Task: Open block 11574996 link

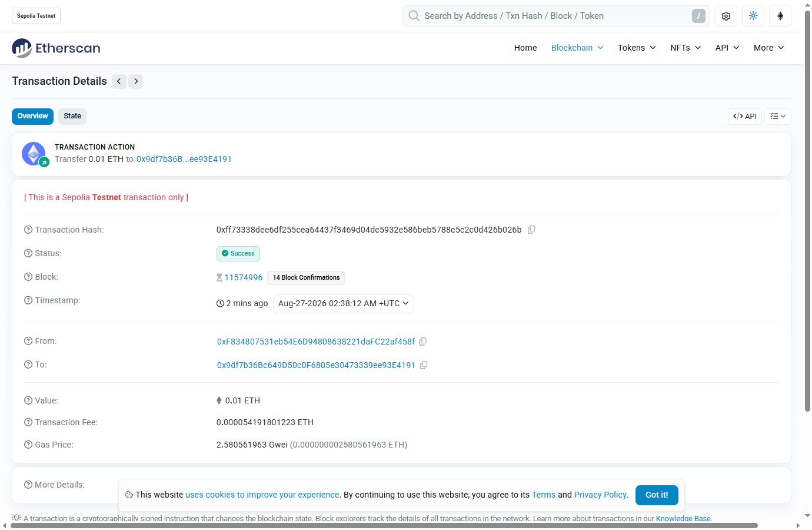Action: coord(244,277)
